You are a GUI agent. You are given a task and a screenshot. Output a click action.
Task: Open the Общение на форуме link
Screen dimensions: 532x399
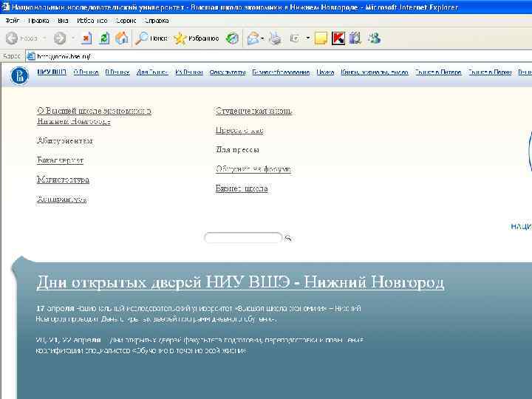coord(253,169)
